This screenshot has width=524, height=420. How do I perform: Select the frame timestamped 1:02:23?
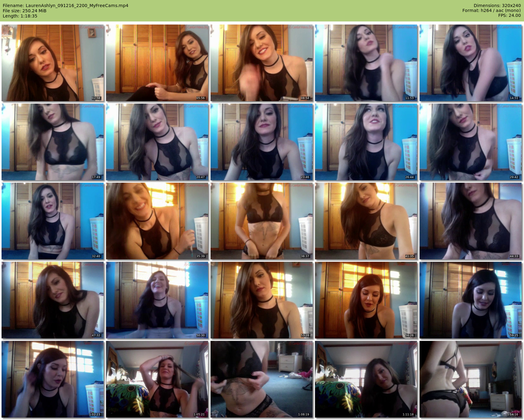tap(53, 379)
